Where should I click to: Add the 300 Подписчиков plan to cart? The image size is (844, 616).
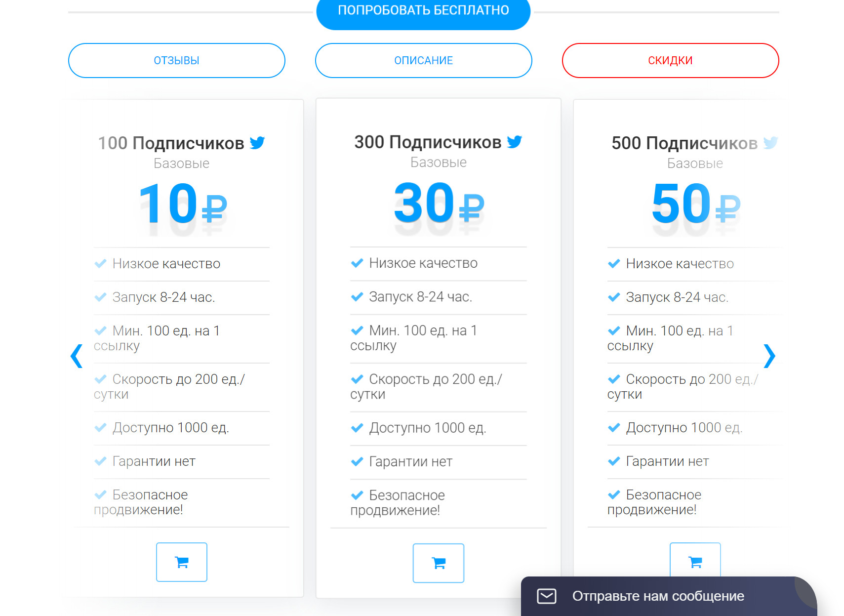[x=439, y=563]
